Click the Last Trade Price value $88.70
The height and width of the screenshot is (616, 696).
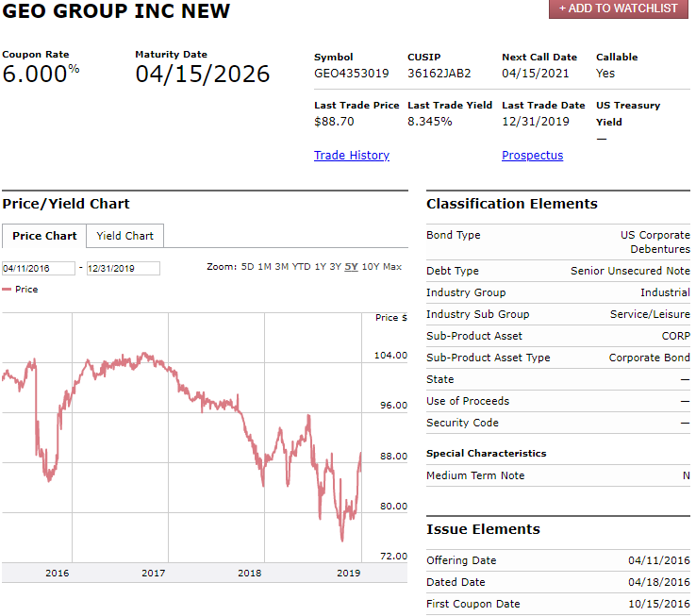pos(334,122)
